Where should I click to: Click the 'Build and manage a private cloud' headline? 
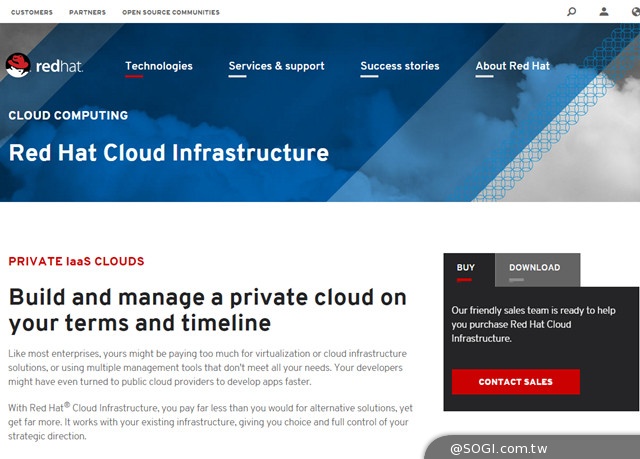pyautogui.click(x=208, y=310)
